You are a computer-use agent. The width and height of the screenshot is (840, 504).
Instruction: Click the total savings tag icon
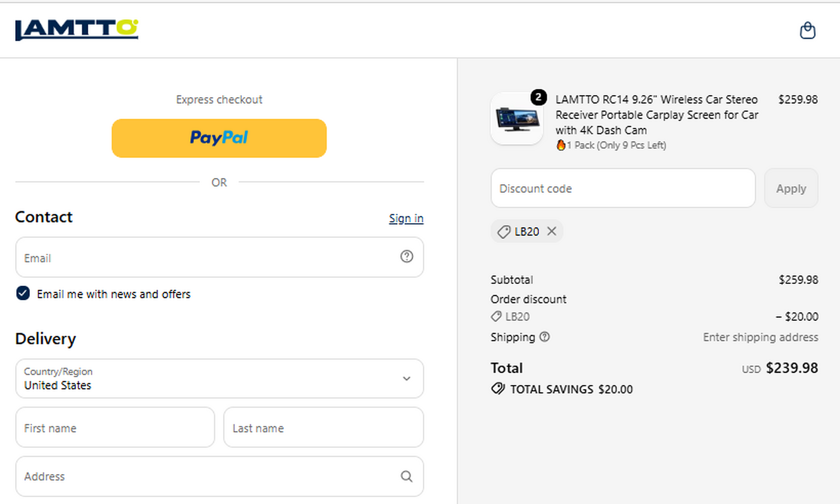498,388
